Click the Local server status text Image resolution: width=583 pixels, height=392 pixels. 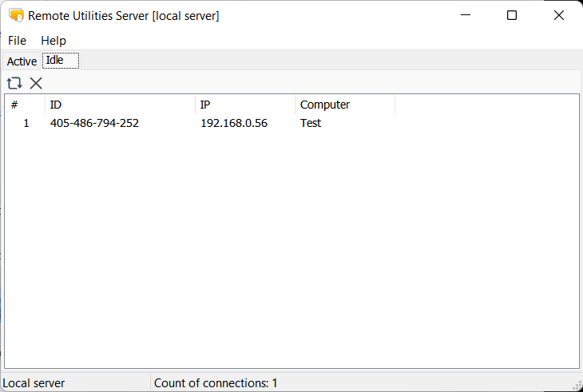tap(34, 383)
